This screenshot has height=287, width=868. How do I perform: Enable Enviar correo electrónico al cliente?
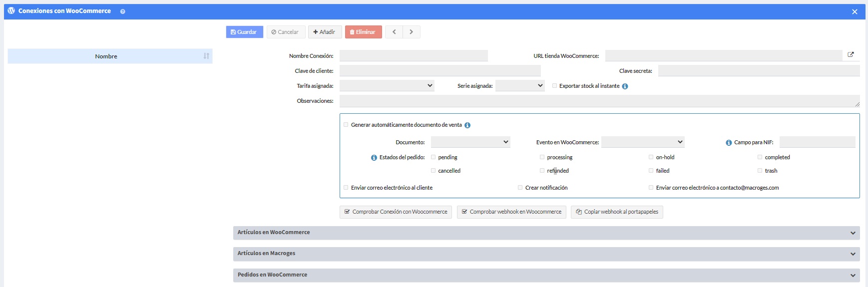tap(346, 188)
